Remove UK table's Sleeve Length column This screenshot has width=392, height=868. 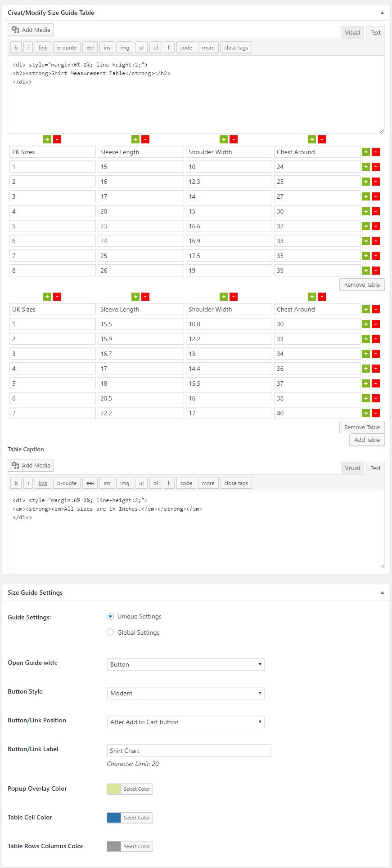click(145, 297)
